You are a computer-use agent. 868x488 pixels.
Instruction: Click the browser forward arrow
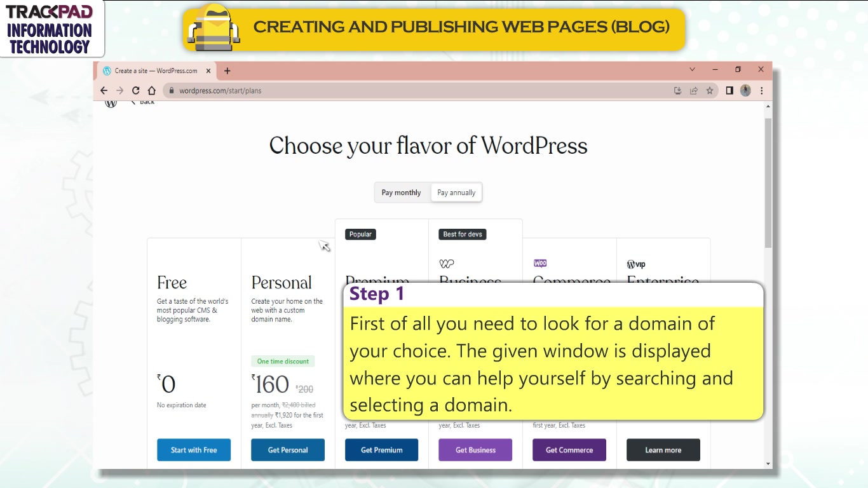point(119,90)
